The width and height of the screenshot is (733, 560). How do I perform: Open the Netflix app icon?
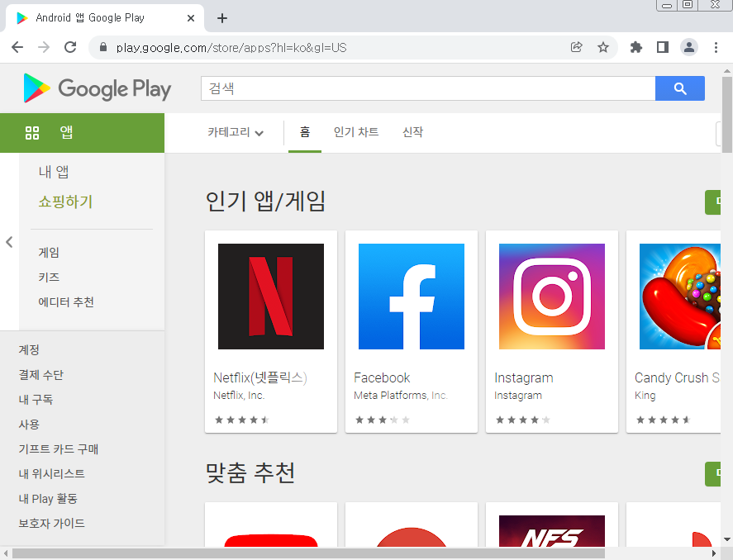271,297
